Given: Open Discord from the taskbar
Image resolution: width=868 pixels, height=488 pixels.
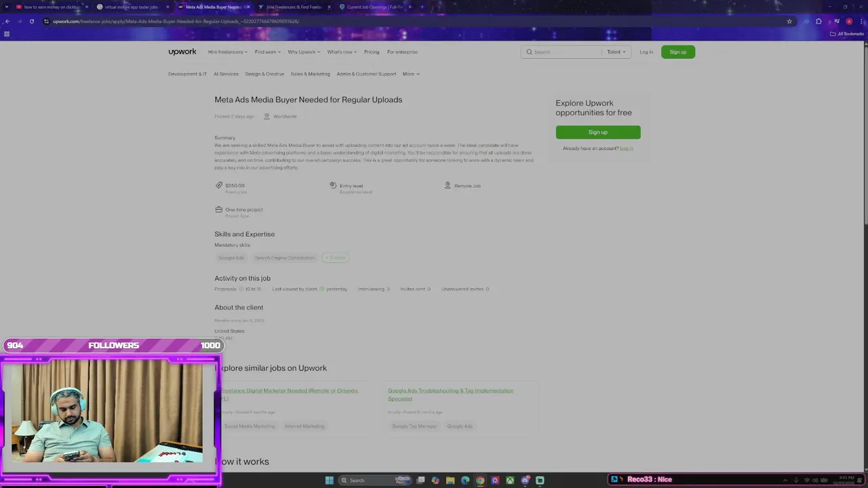Looking at the screenshot, I should [525, 481].
